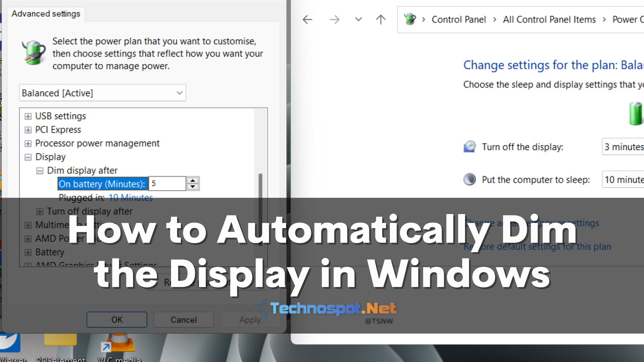Expand the USB settings tree item
Viewport: 644px width, 362px height.
[x=28, y=116]
